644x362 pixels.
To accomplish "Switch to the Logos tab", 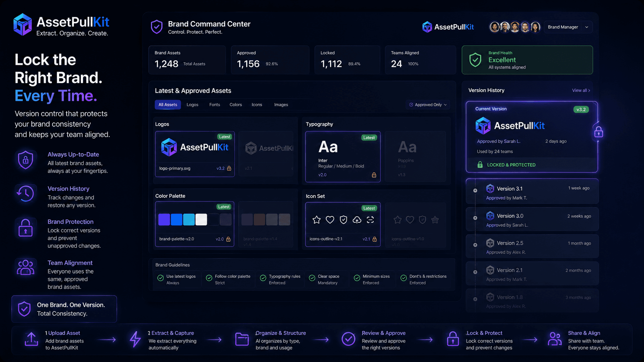I will point(193,105).
